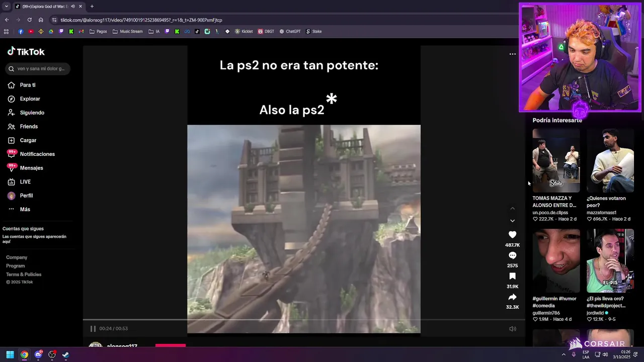The height and width of the screenshot is (362, 644).
Task: Open guillermin786 profile link
Action: [x=546, y=313]
